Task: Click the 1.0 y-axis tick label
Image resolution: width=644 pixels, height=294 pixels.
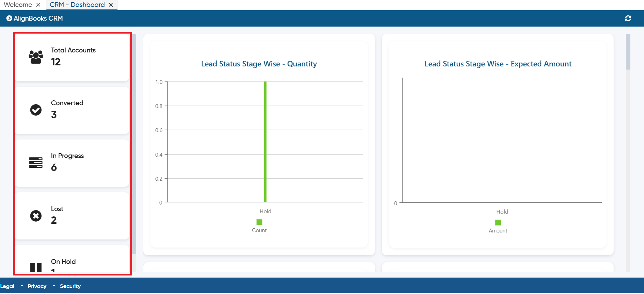Action: [159, 82]
